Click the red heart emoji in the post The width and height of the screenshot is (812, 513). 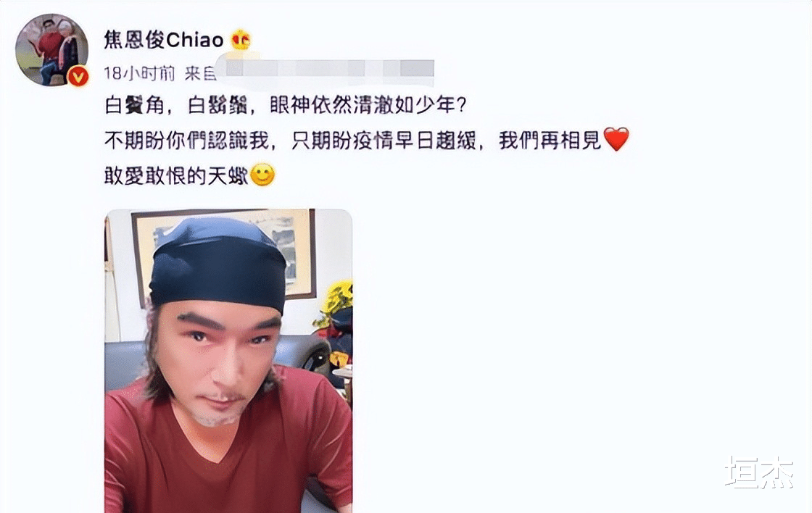pyautogui.click(x=616, y=139)
